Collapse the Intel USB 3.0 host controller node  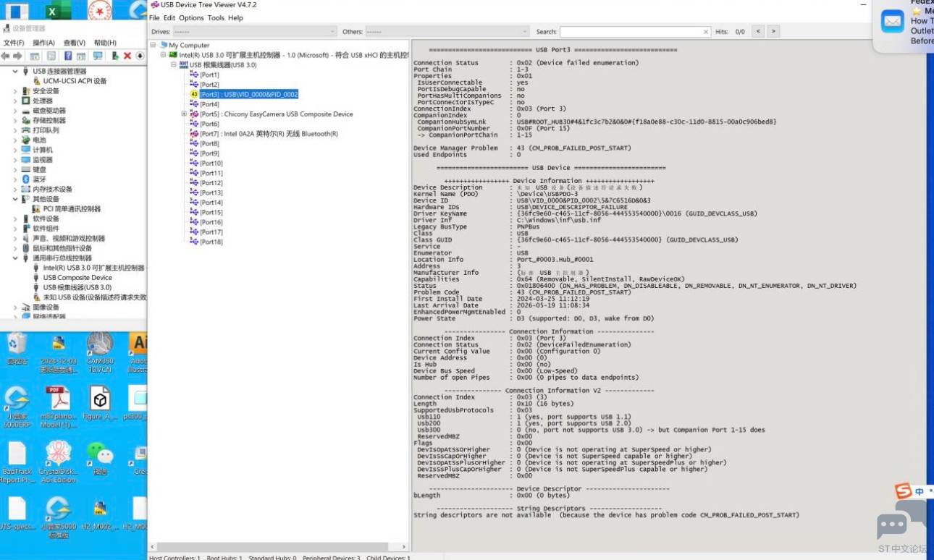click(x=164, y=55)
